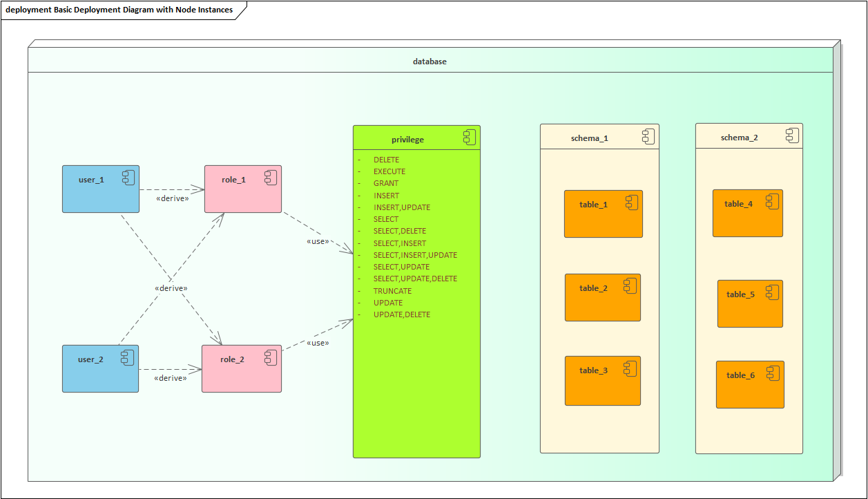This screenshot has width=868, height=499.
Task: Click the component icon on table_2
Action: tap(630, 286)
